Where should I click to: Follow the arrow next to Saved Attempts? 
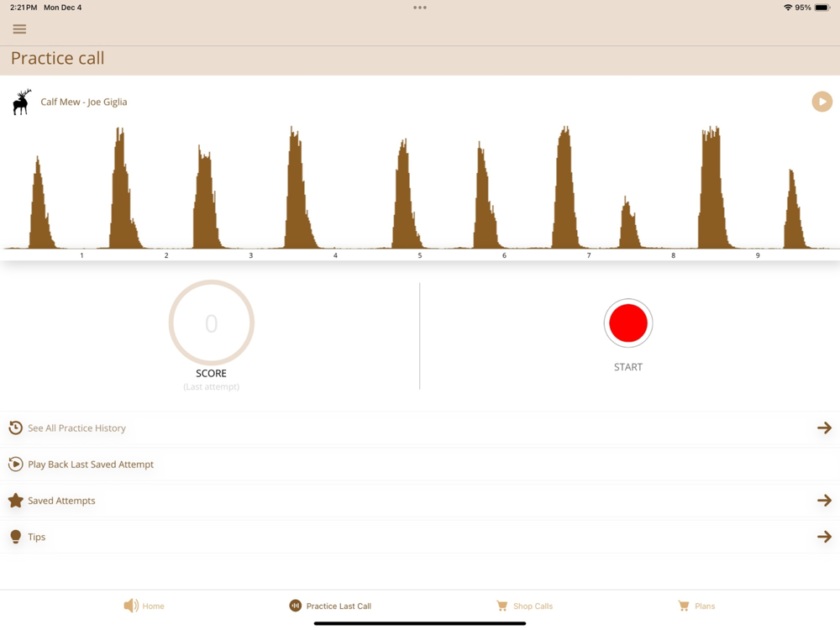(x=824, y=501)
